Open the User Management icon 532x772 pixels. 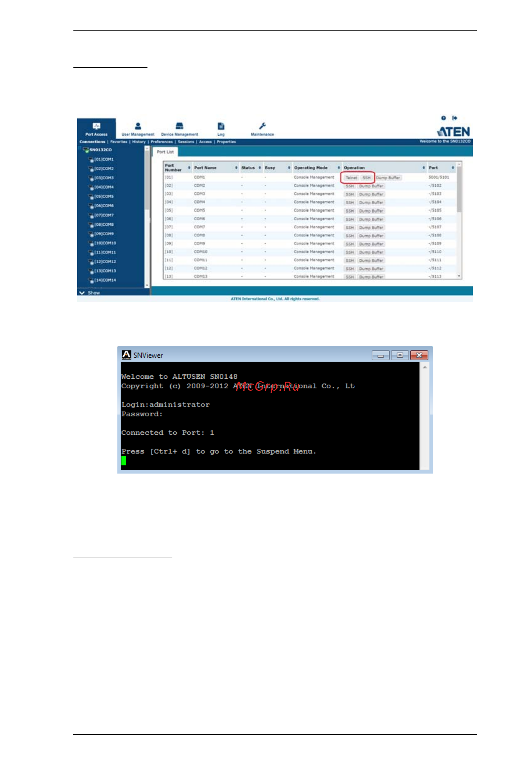pos(138,126)
